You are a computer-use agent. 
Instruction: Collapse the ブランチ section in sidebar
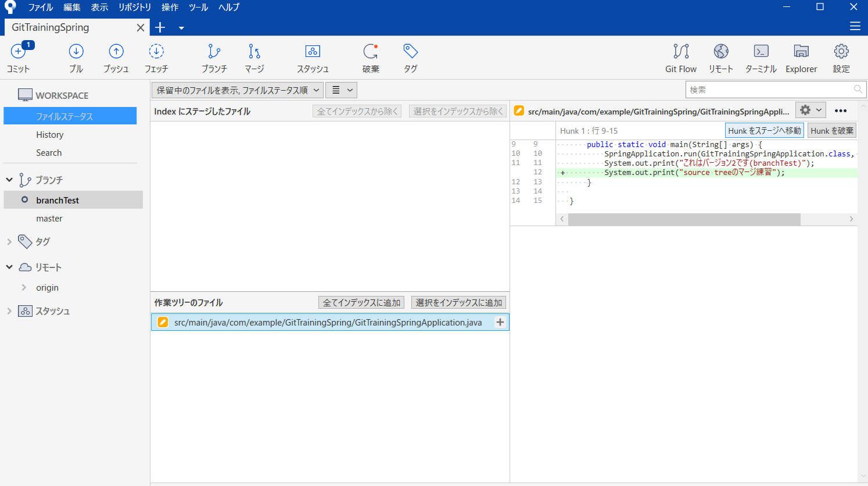pyautogui.click(x=9, y=180)
